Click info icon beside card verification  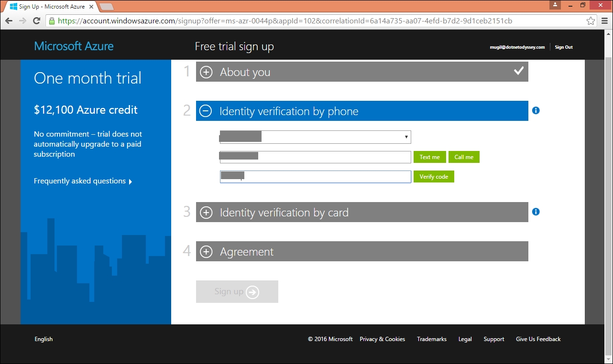[536, 212]
